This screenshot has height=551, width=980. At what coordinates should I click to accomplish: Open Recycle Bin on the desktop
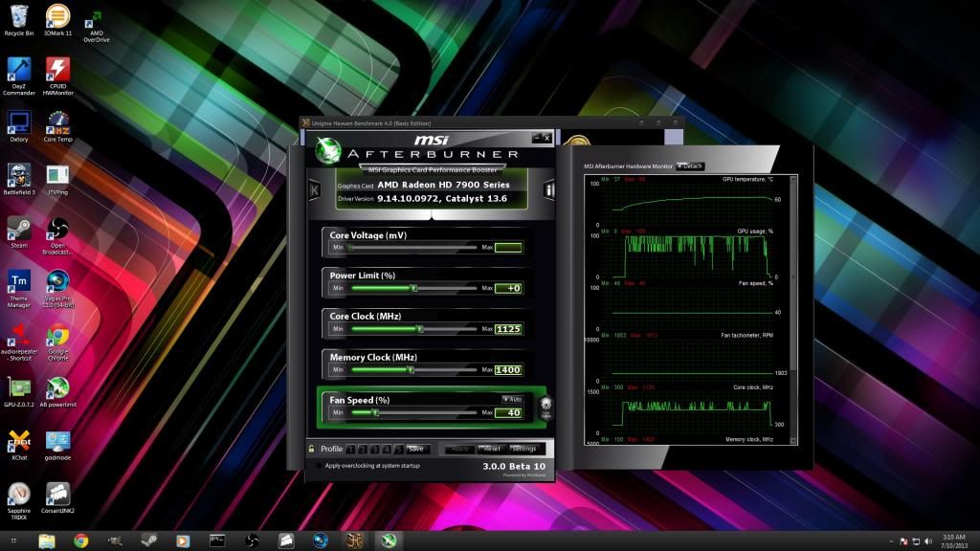(19, 21)
